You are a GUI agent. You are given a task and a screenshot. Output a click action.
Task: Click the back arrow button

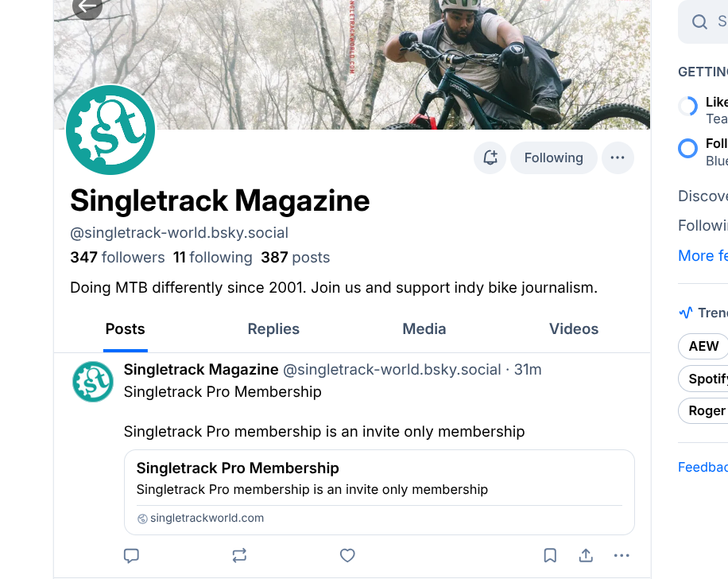87,6
